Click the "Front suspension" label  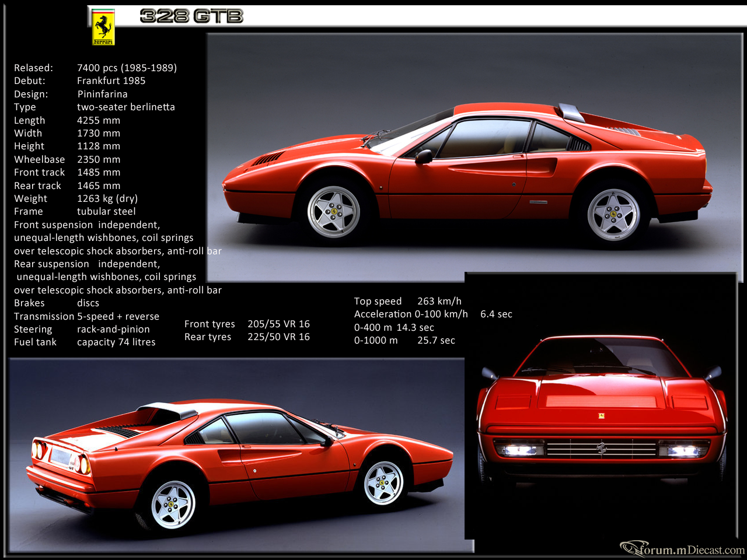53,225
